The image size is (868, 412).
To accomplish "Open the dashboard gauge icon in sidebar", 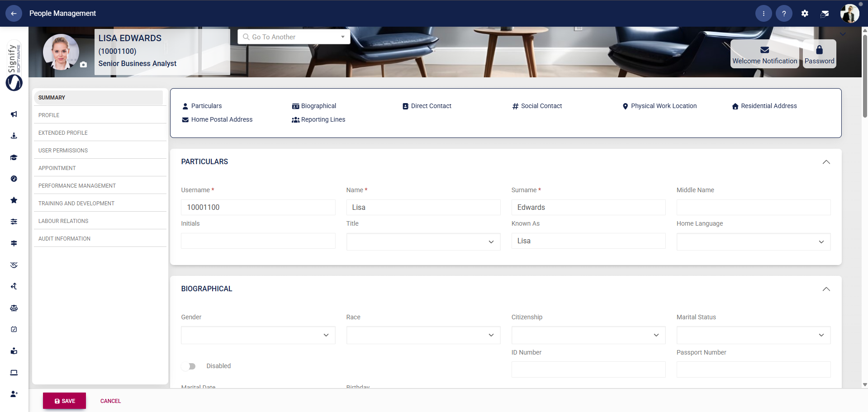I will click(x=14, y=179).
